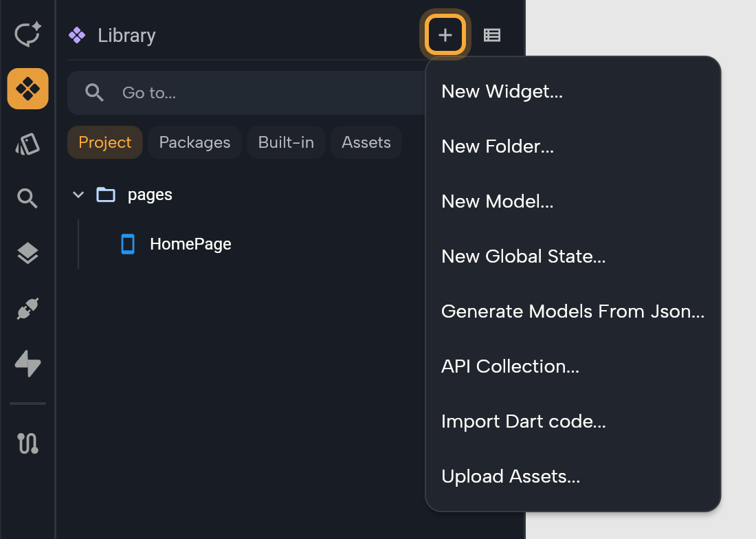Switch to the Packages tab
The height and width of the screenshot is (539, 756).
coord(194,142)
